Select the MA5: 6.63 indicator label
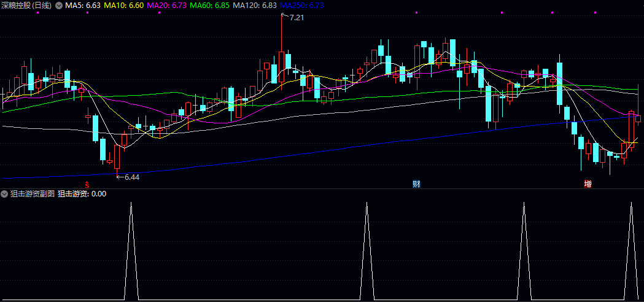Screen dimensions: 644x302 click(83, 6)
